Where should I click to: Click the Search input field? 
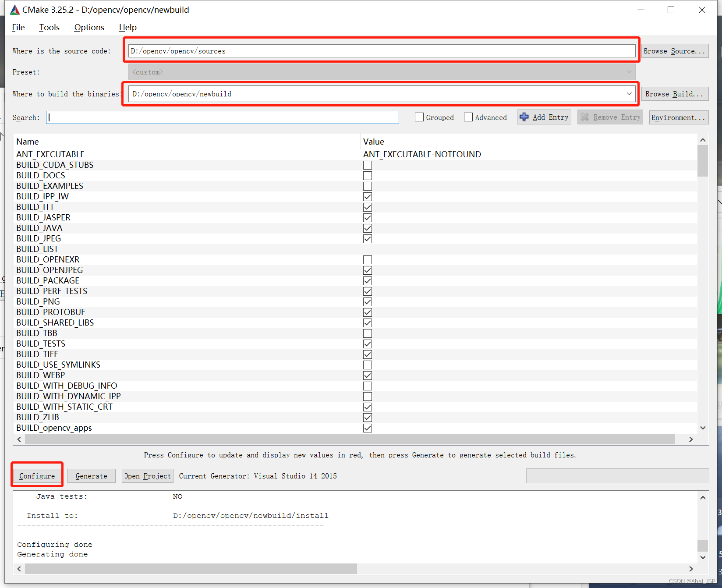point(223,117)
